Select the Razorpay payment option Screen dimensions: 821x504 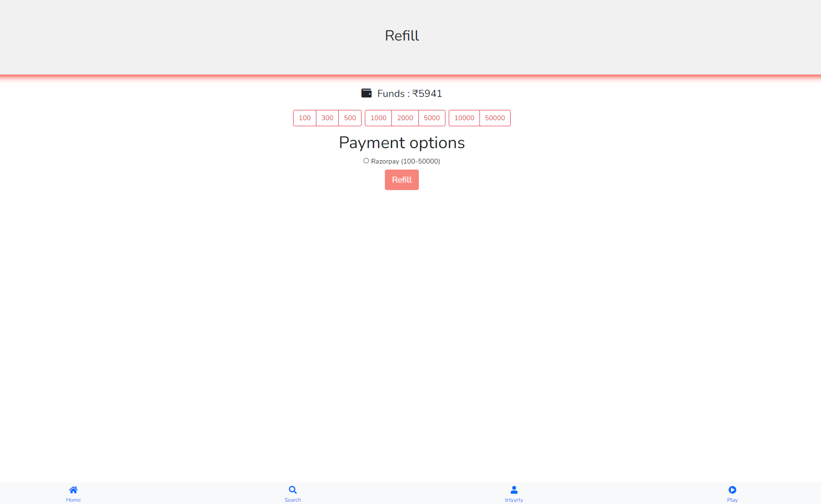coord(366,161)
